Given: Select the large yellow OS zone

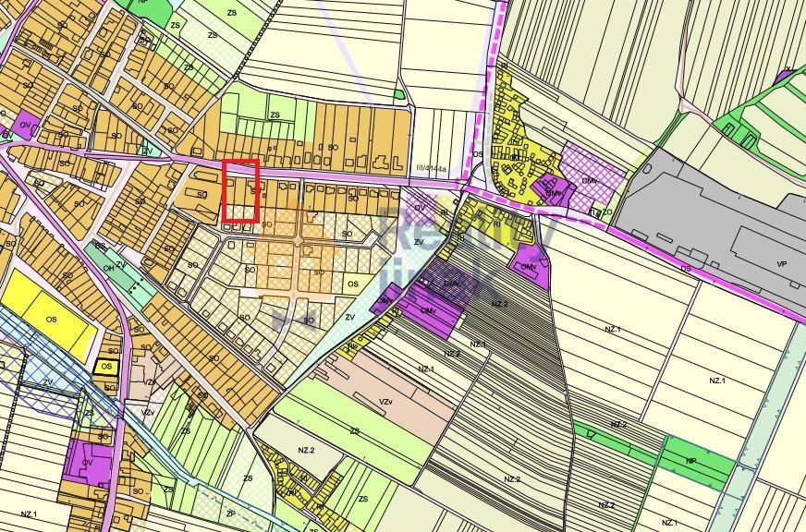Looking at the screenshot, I should (x=49, y=320).
